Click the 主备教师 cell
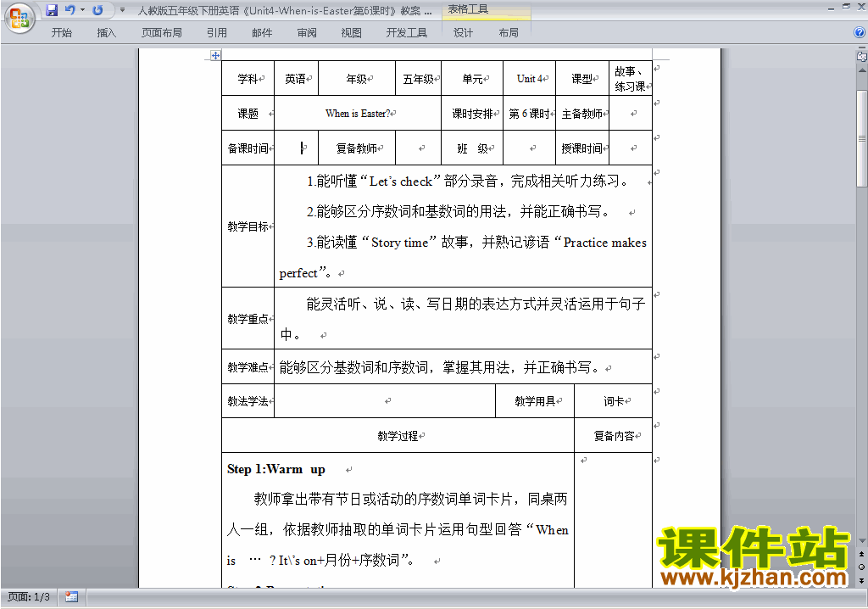 click(x=582, y=114)
